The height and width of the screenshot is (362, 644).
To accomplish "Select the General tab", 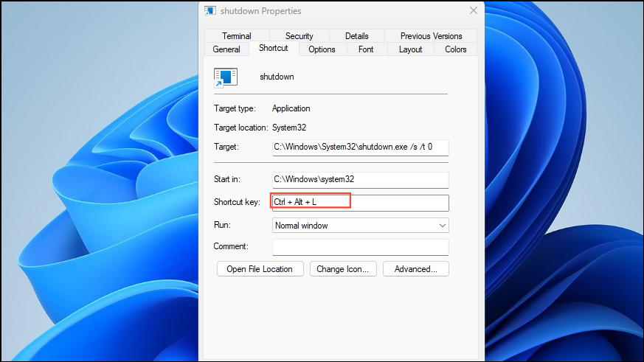I will [226, 49].
